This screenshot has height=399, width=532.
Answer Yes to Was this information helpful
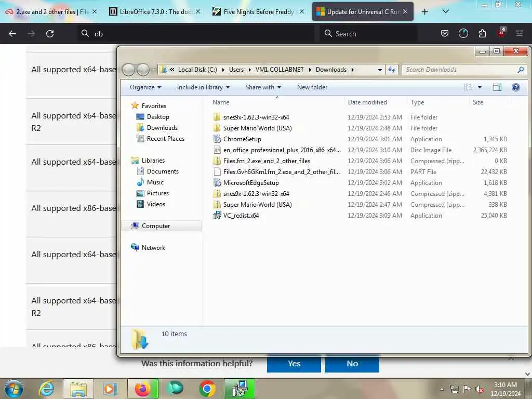pos(294,363)
